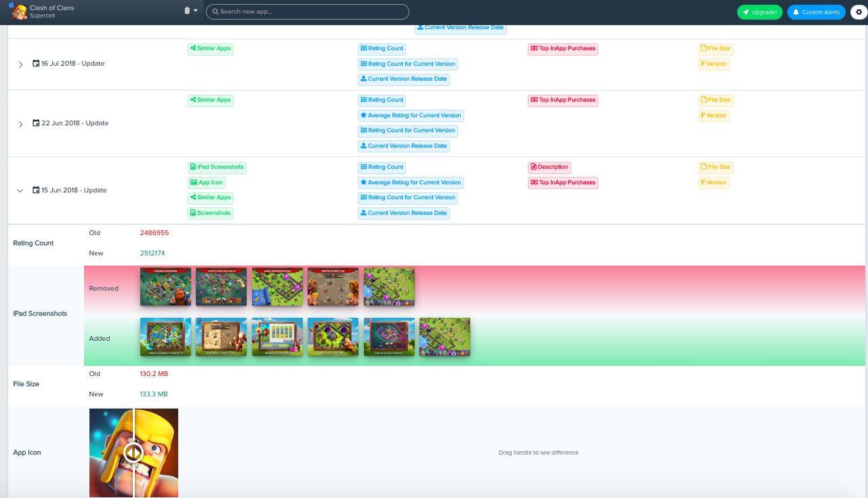Click the calendar icon beside 15 Jun 2018
Image resolution: width=868 pixels, height=498 pixels.
36,190
